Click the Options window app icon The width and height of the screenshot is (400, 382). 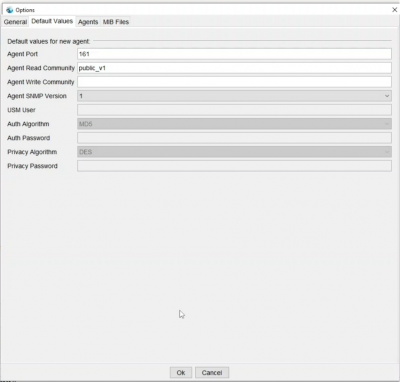pyautogui.click(x=10, y=10)
